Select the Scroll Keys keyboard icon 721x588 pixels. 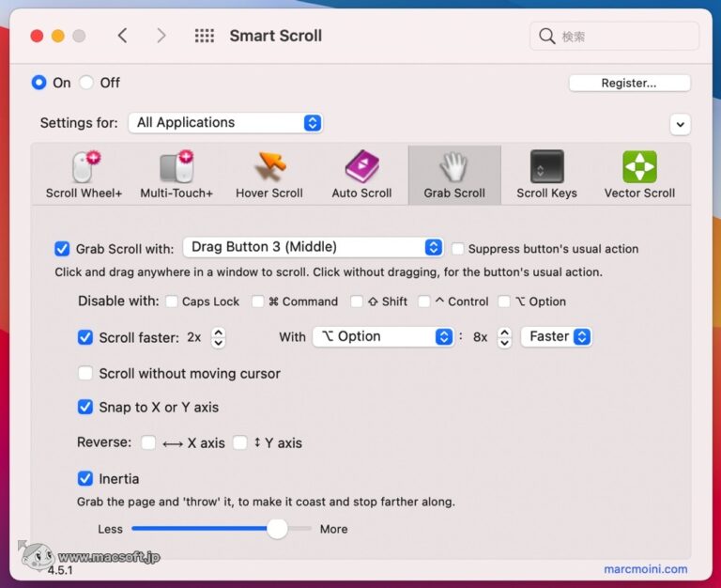point(546,166)
